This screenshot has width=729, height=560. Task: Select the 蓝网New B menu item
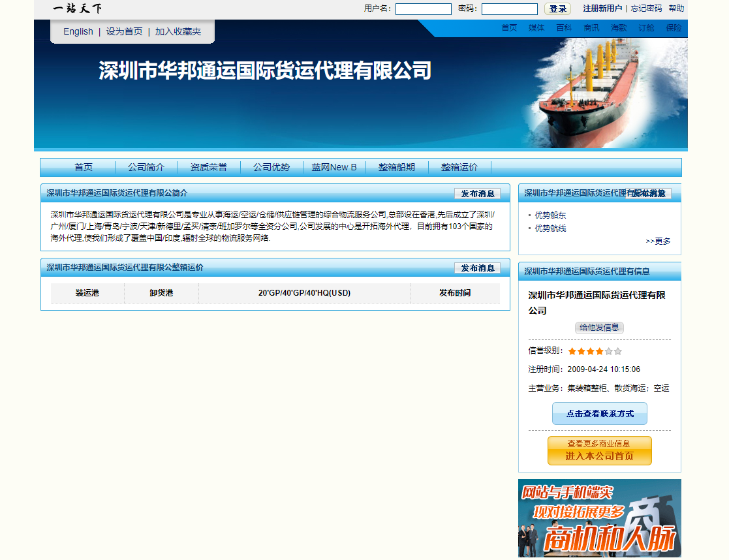(x=335, y=167)
